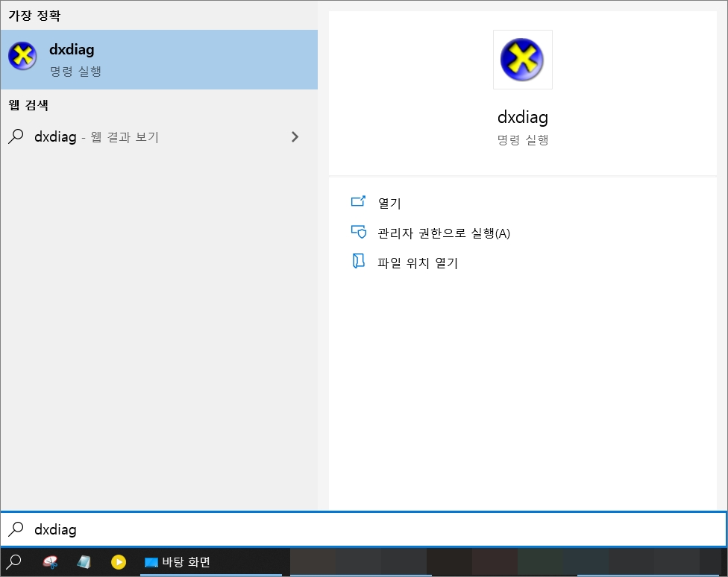Click 열기 to open dxdiag
Viewport: 728px width, 577px height.
[389, 203]
